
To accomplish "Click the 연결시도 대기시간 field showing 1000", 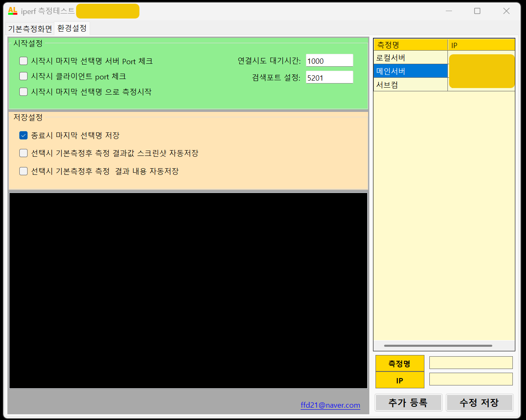I will [x=329, y=60].
